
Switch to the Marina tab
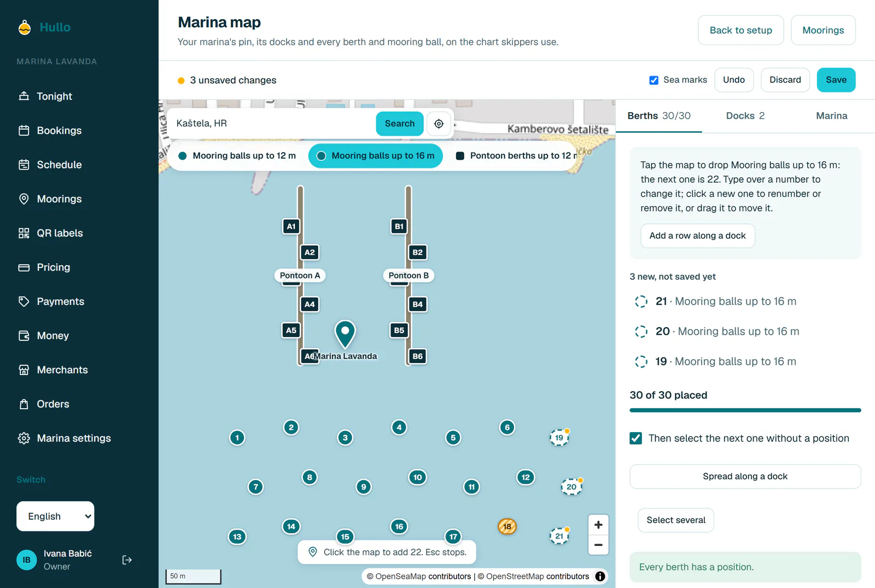click(831, 116)
